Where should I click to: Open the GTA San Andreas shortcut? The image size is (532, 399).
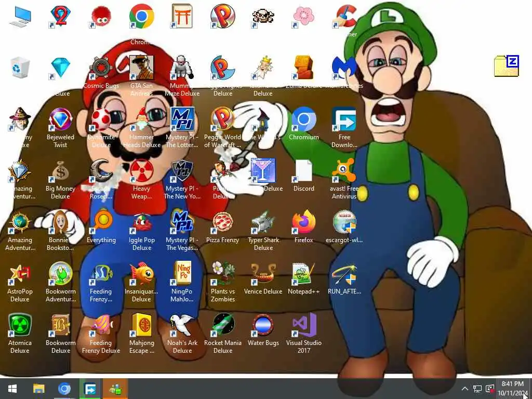tap(141, 76)
